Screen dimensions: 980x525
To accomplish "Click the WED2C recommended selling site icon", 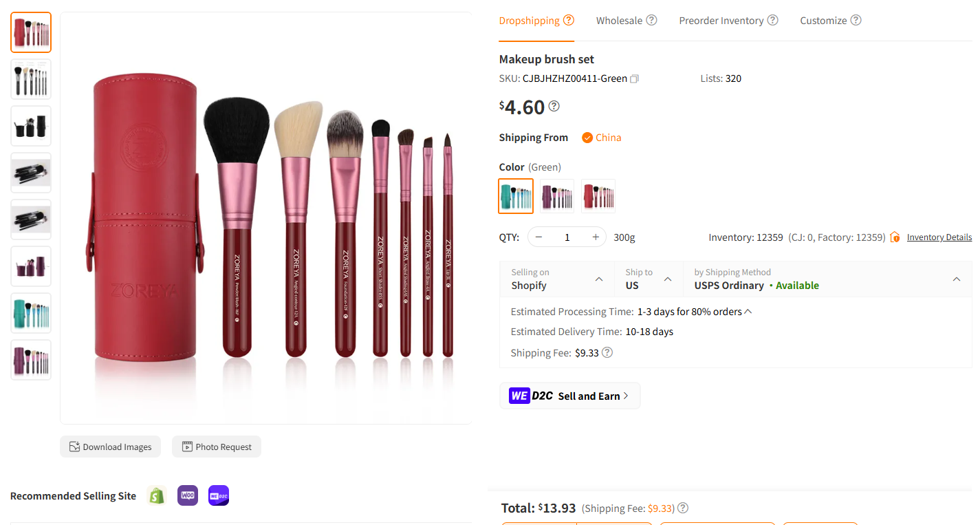I will [x=218, y=495].
